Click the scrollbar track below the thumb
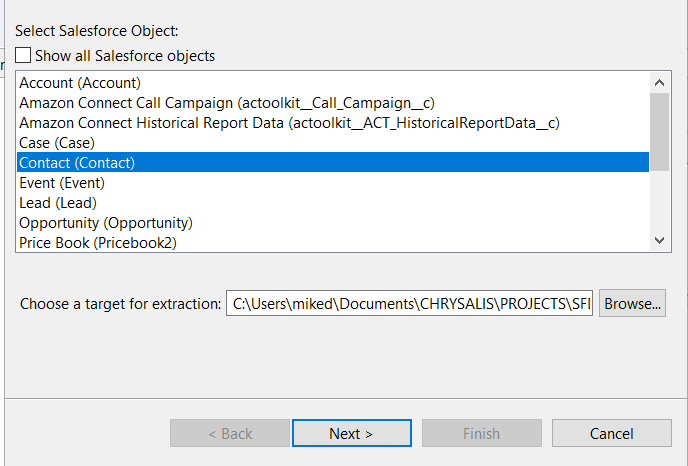This screenshot has width=688, height=466. pos(659,201)
